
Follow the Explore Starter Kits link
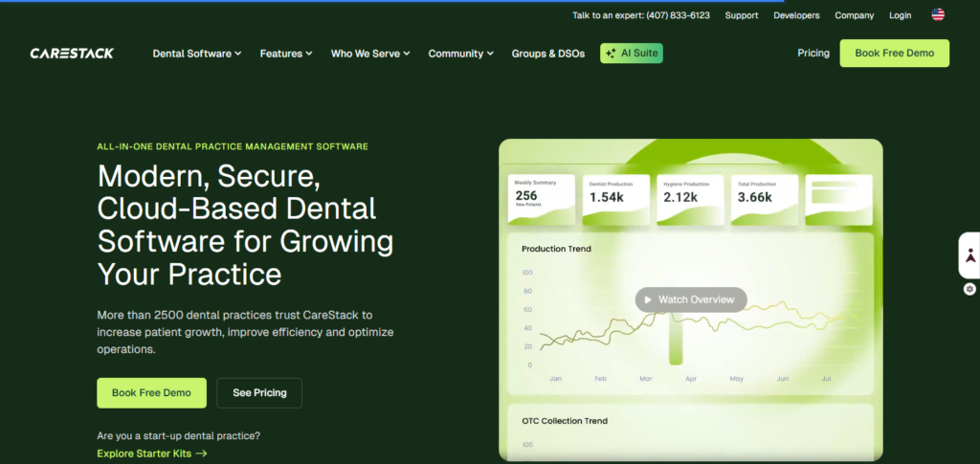152,453
